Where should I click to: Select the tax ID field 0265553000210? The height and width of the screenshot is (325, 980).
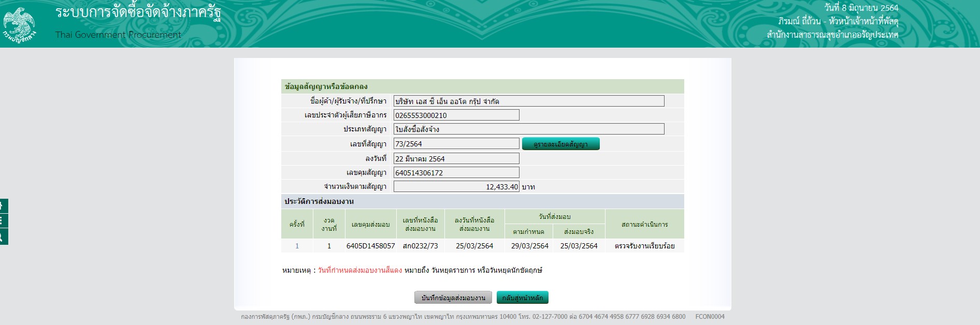[456, 115]
